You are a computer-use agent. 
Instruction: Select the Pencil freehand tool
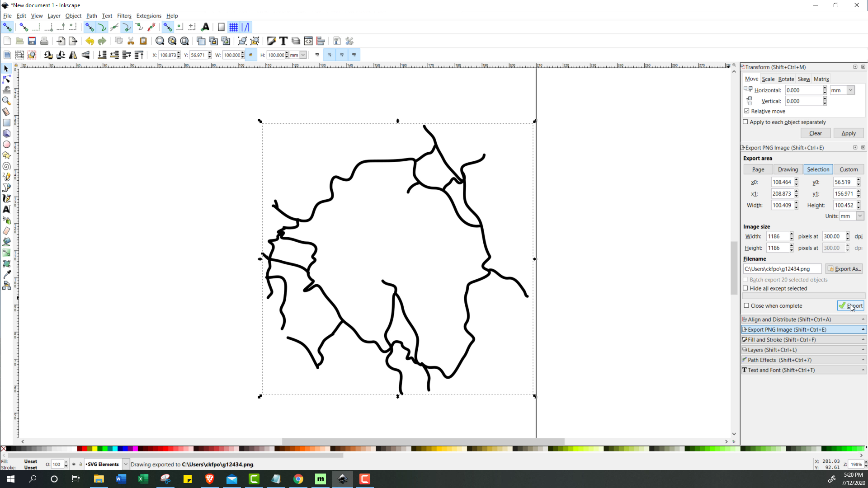(x=6, y=177)
